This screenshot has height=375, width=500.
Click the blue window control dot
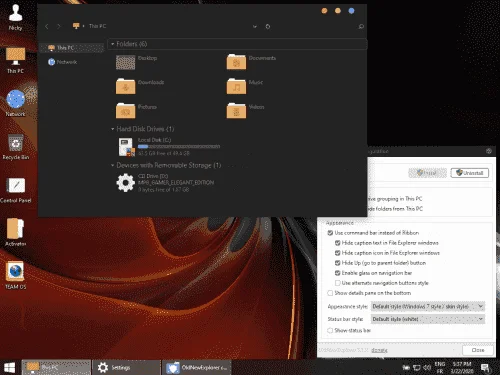point(351,11)
